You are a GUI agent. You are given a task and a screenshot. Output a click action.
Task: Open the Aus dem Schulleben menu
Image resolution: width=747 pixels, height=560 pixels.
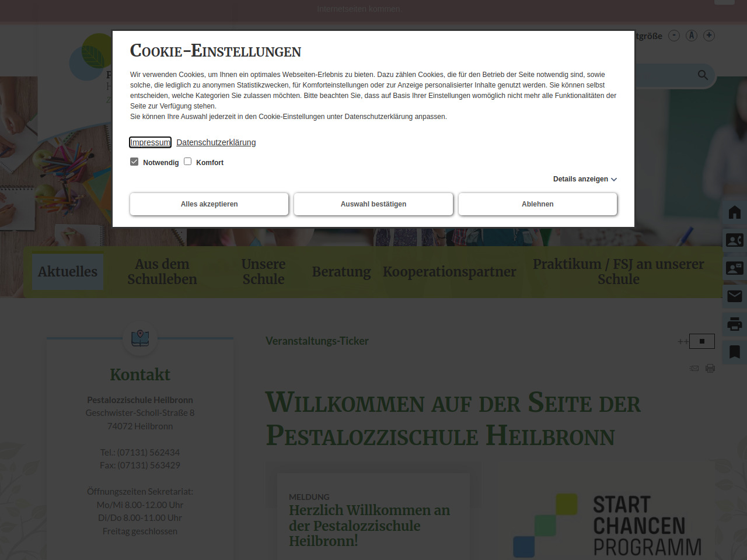162,272
